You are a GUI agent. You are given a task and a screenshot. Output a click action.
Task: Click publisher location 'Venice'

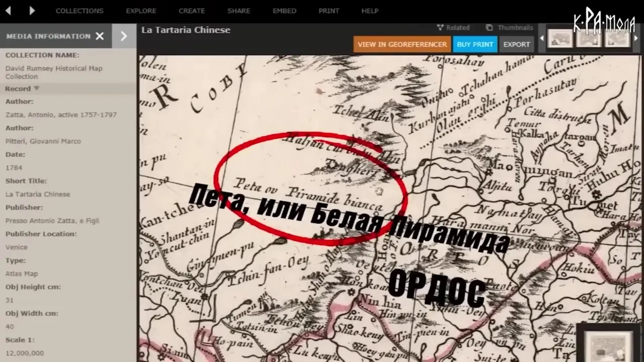pyautogui.click(x=17, y=247)
